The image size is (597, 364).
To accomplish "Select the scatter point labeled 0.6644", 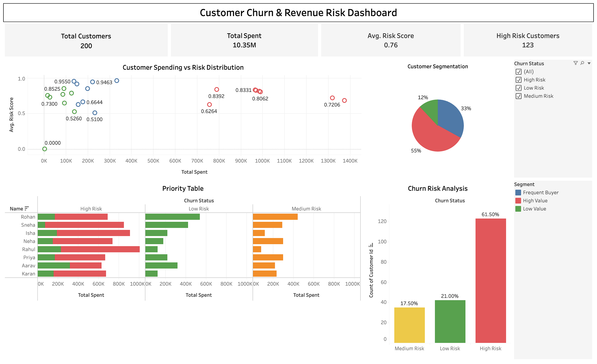I will click(x=83, y=102).
